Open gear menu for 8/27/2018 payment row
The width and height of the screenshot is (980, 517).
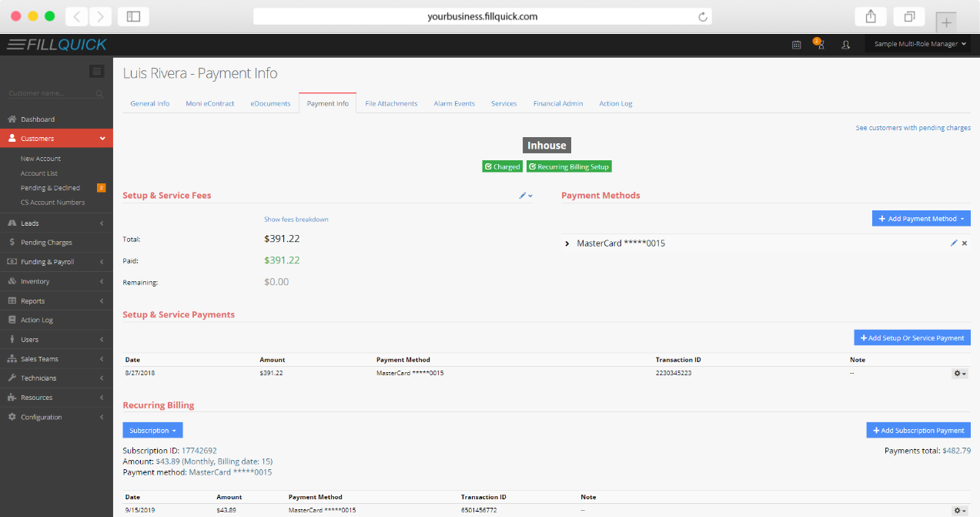(959, 373)
